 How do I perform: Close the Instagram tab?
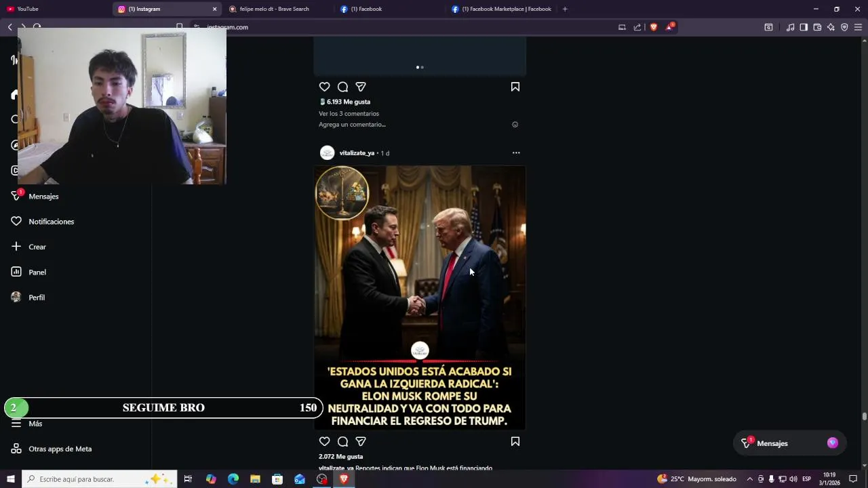pyautogui.click(x=214, y=9)
